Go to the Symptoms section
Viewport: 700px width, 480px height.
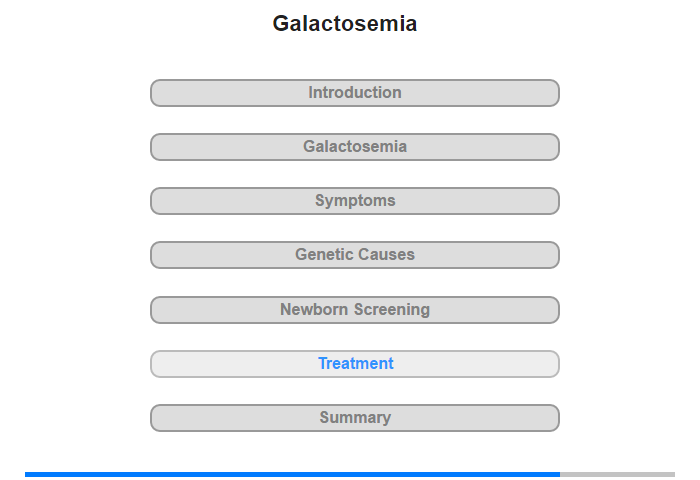(x=354, y=201)
